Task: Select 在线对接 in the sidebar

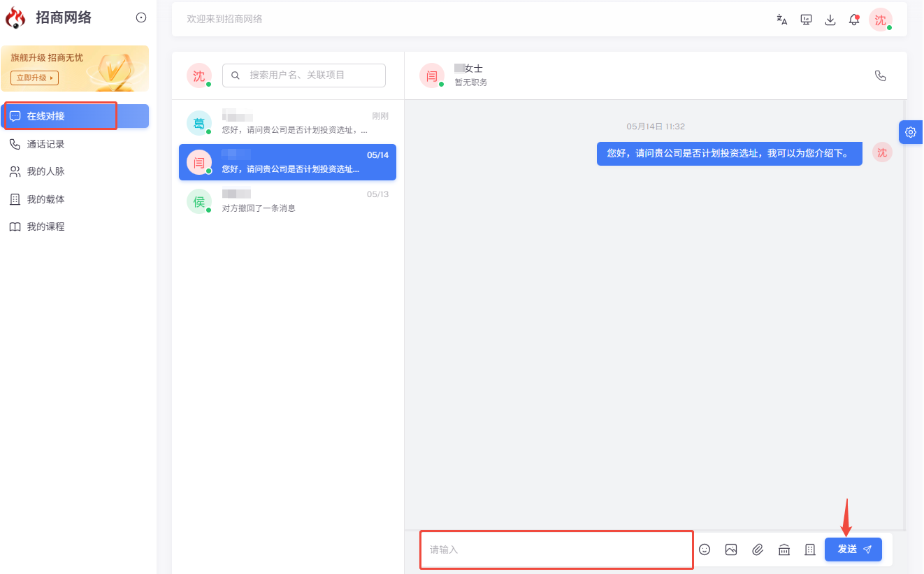Action: coord(75,116)
